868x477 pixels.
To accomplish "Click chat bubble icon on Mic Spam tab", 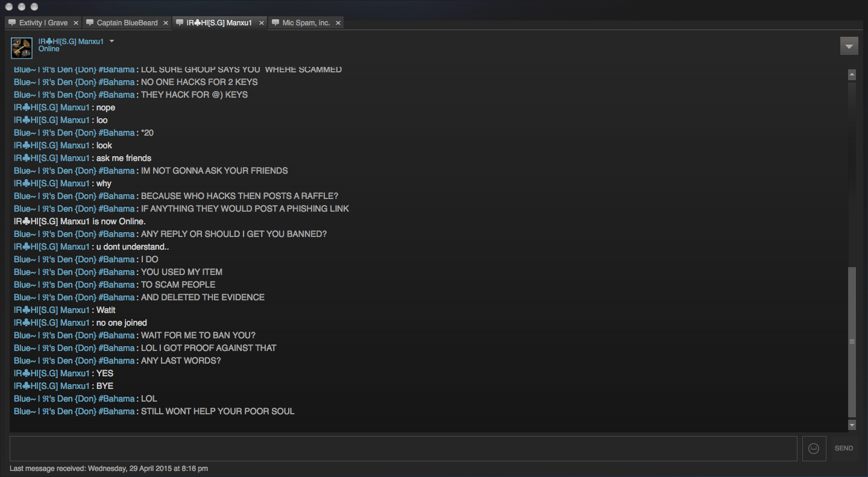I will [275, 23].
